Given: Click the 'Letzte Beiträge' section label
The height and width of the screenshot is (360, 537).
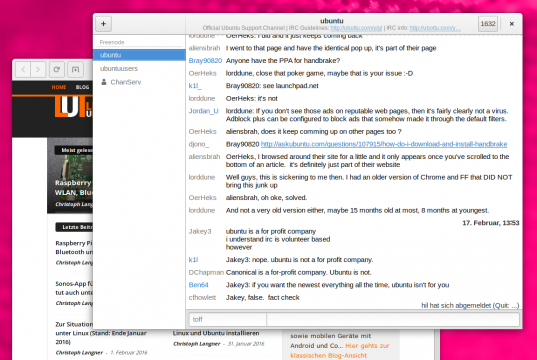Looking at the screenshot, I should [75, 227].
